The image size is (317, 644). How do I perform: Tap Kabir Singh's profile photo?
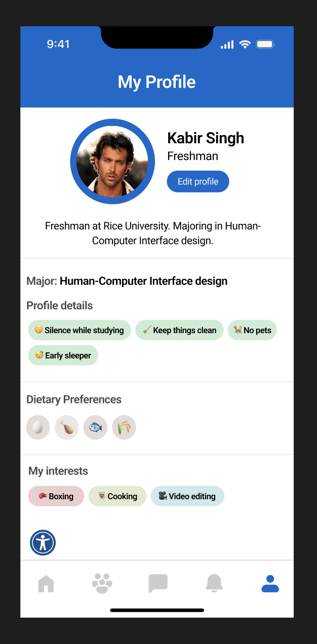point(112,162)
